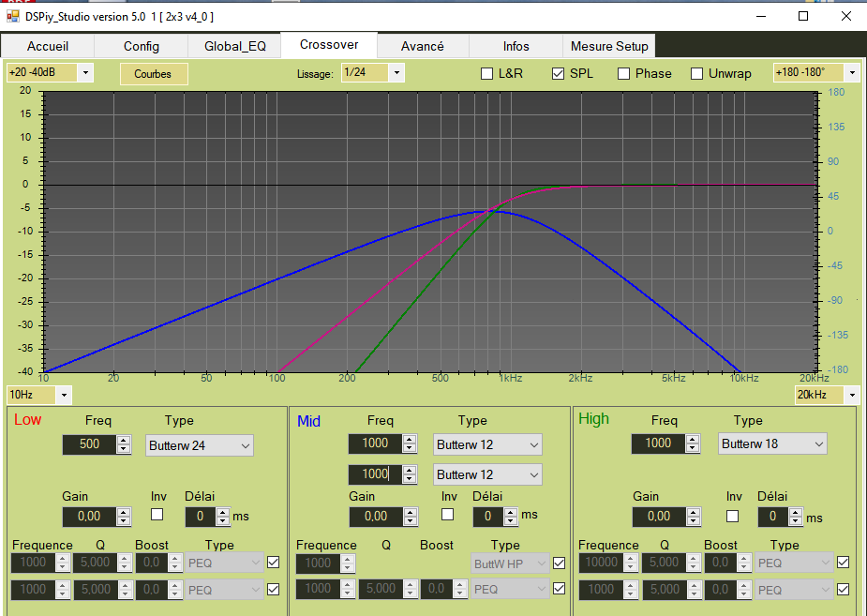Open the Mesure Setup tab
The image size is (867, 616).
click(608, 46)
